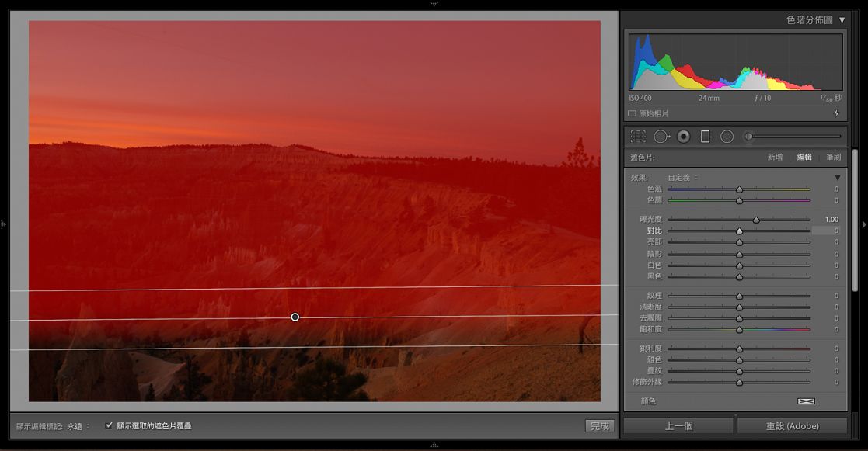Click the 疊紋 slider handle
This screenshot has height=451, width=868.
(739, 371)
